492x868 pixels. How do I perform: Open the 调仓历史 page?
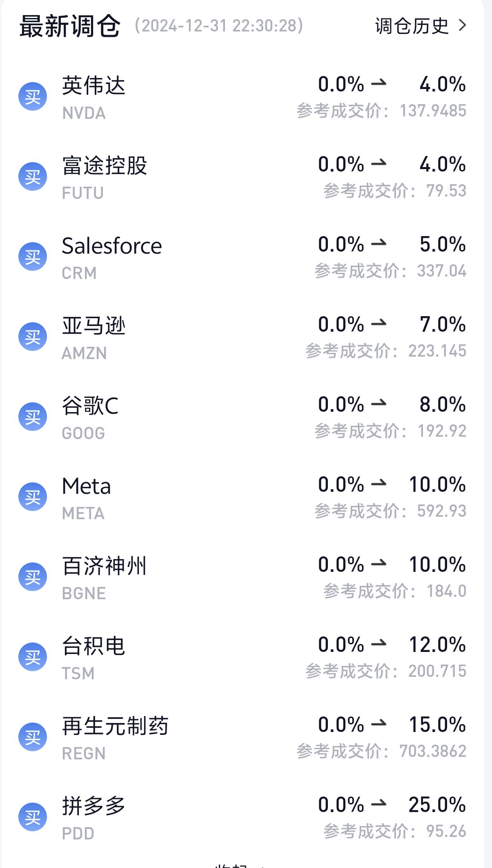pos(412,26)
